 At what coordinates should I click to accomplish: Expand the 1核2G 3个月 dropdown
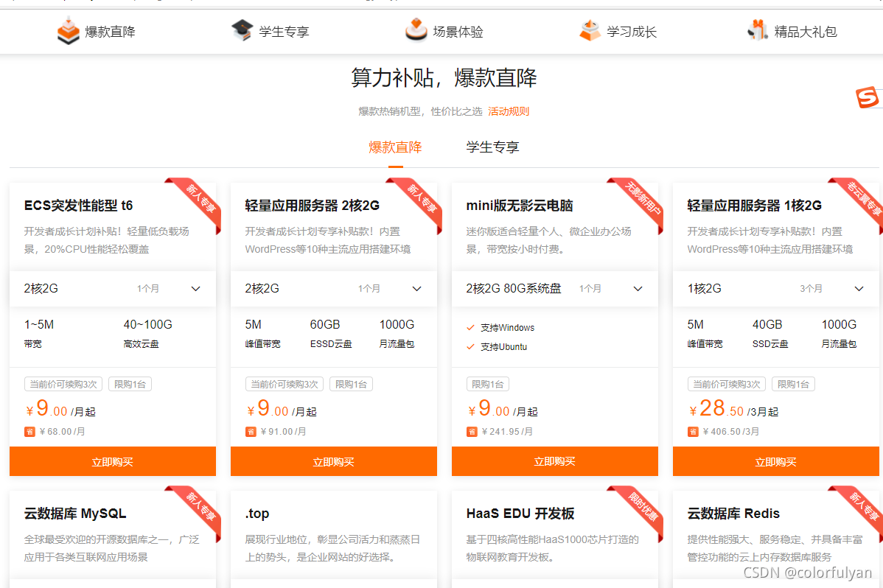point(776,288)
